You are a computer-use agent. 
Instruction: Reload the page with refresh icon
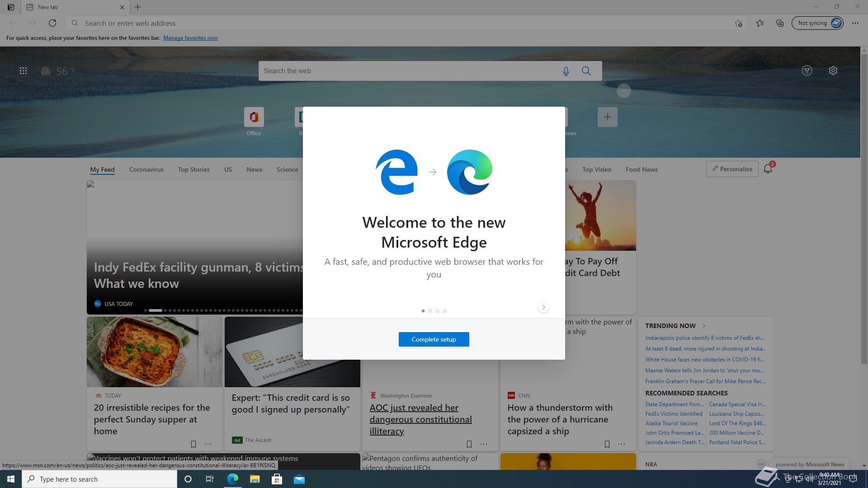(x=52, y=23)
